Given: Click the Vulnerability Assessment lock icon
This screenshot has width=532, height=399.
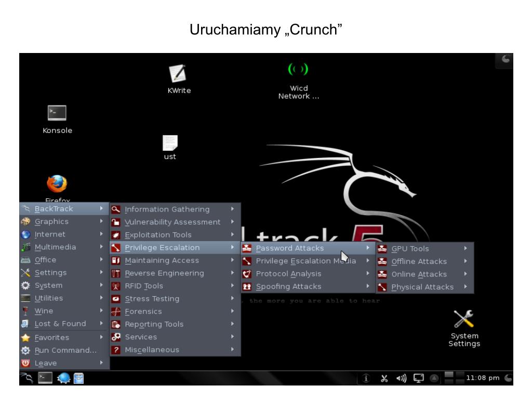Looking at the screenshot, I should (x=116, y=222).
